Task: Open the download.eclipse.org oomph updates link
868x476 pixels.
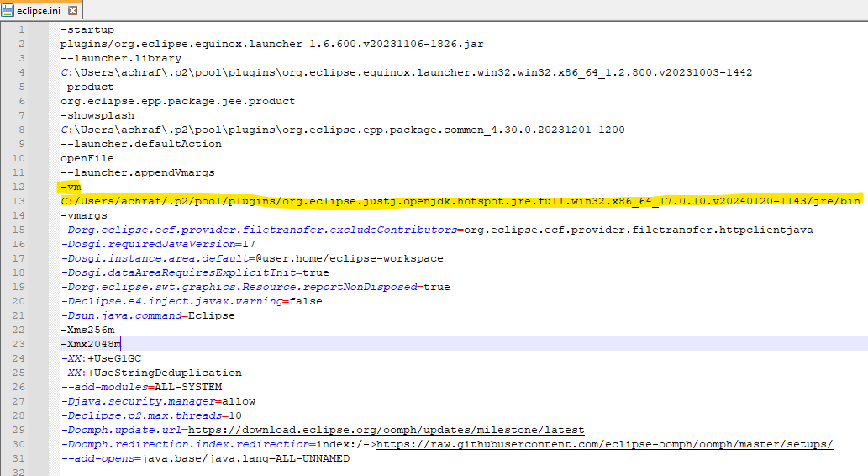Action: 386,430
